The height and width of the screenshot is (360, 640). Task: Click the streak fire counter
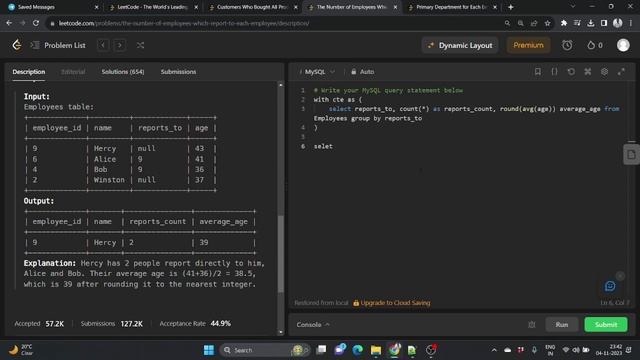[x=595, y=45]
